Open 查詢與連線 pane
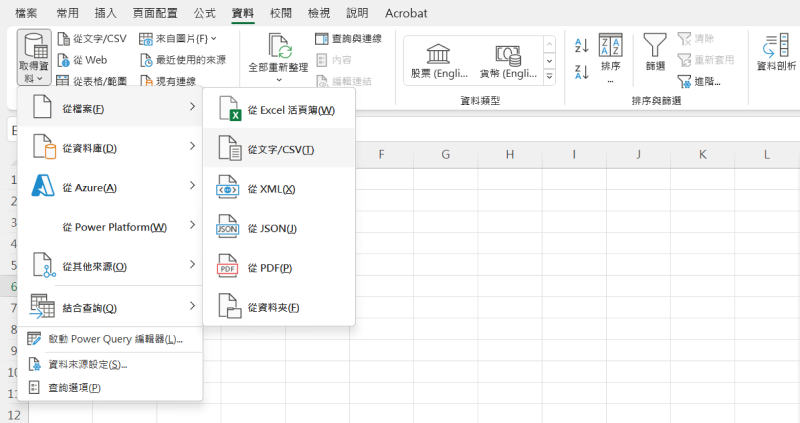The image size is (800, 423). tap(348, 39)
